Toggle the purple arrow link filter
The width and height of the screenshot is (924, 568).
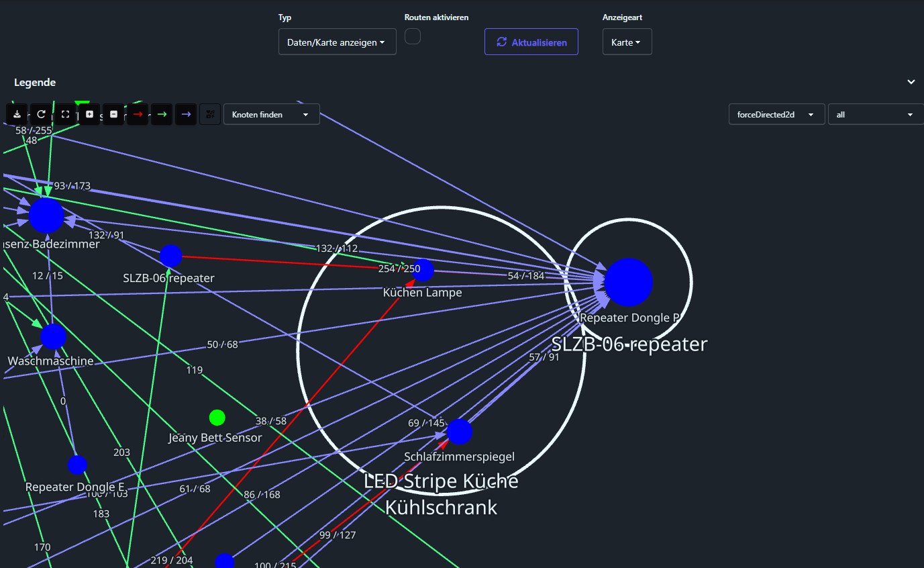tap(186, 114)
